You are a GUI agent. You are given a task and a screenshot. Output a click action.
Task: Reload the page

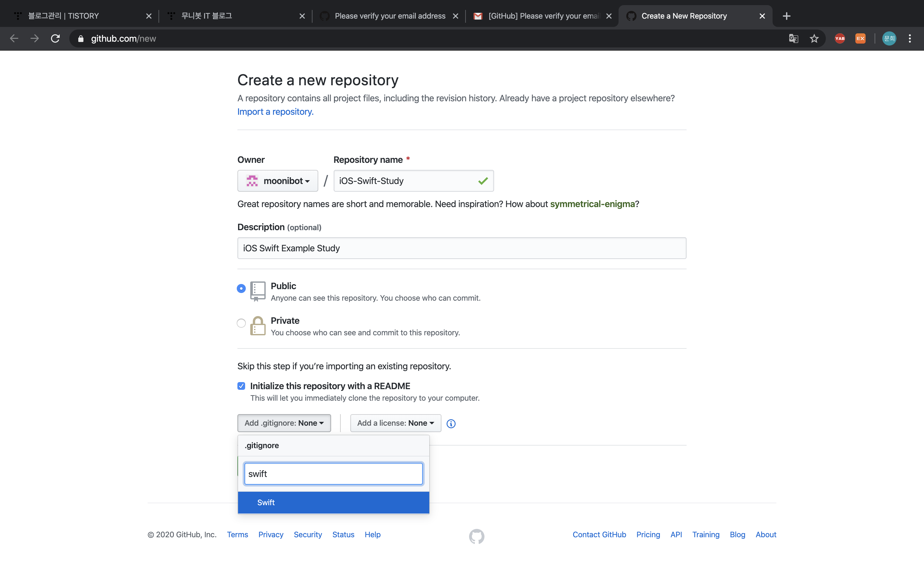[56, 38]
